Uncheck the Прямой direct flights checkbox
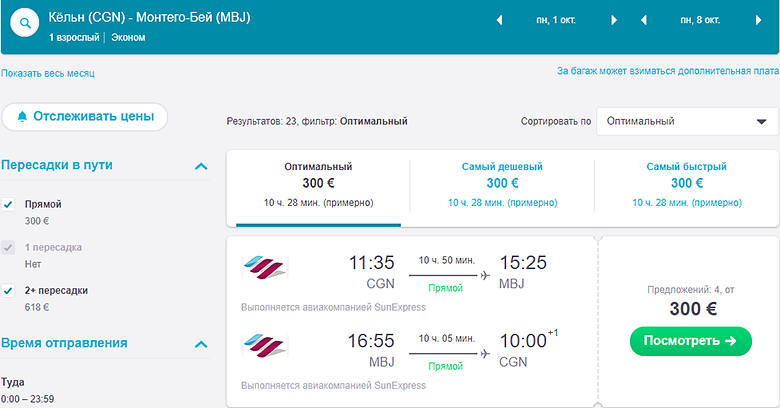 [9, 204]
